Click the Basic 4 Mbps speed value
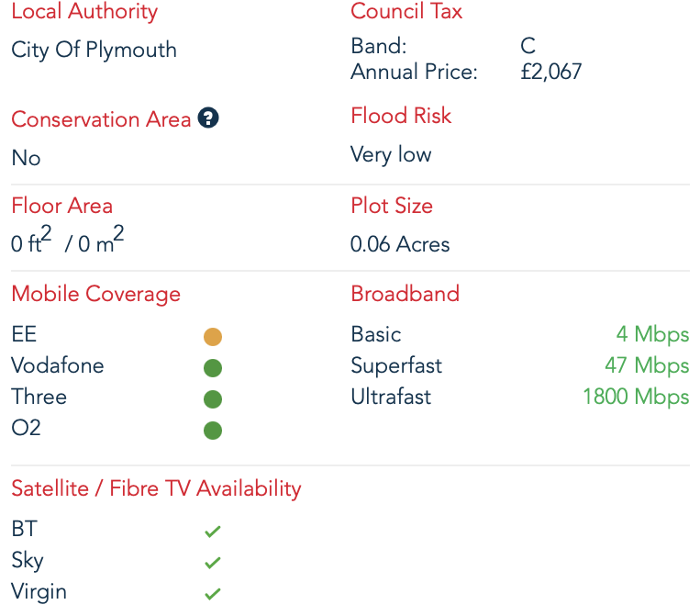 click(x=652, y=334)
